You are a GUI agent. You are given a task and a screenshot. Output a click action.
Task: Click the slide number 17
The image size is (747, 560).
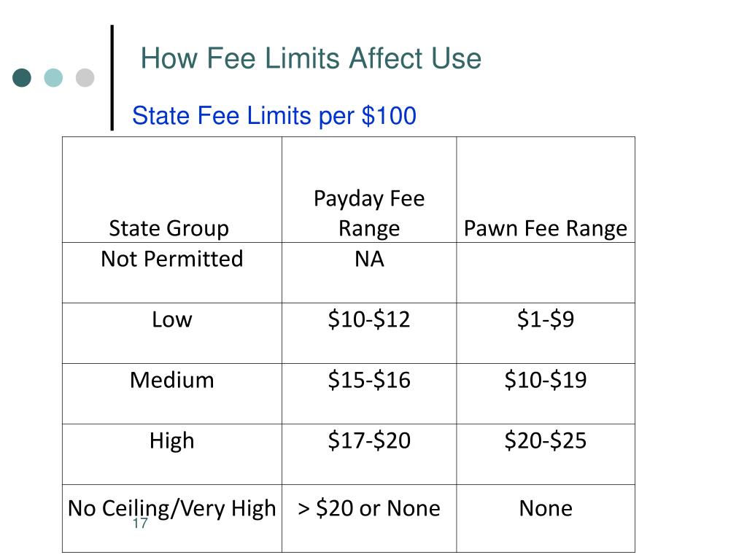pyautogui.click(x=140, y=524)
